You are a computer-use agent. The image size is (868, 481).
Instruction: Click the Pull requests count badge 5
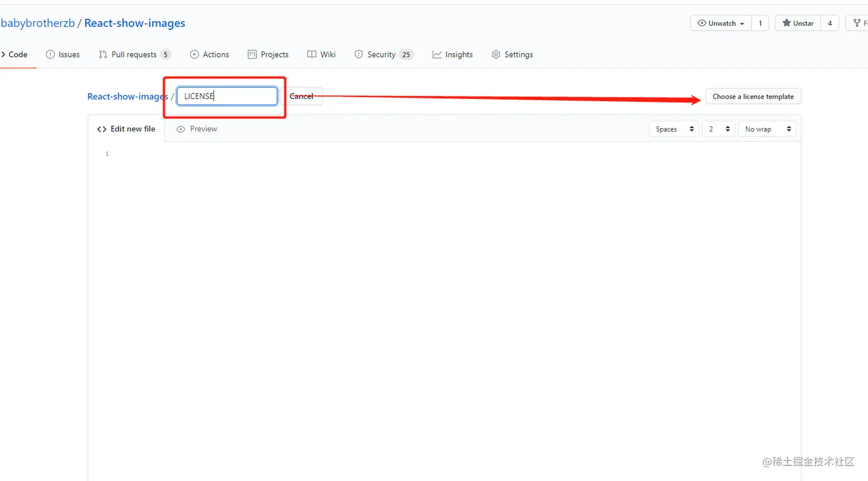pyautogui.click(x=165, y=55)
